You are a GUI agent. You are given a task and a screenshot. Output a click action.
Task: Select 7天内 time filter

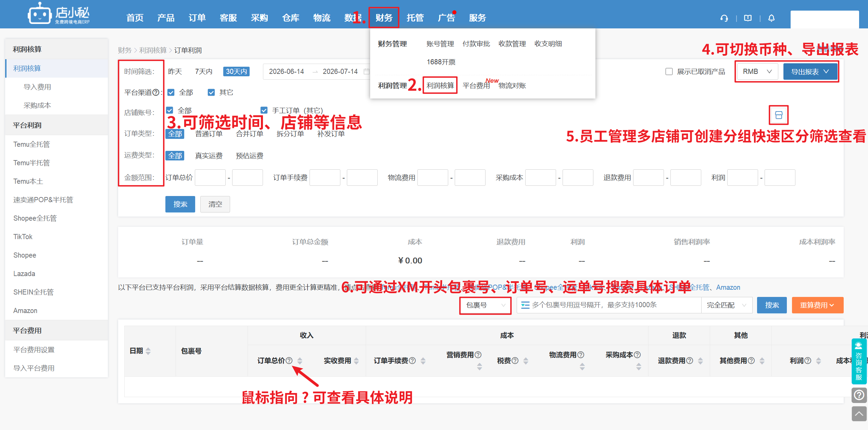click(204, 71)
